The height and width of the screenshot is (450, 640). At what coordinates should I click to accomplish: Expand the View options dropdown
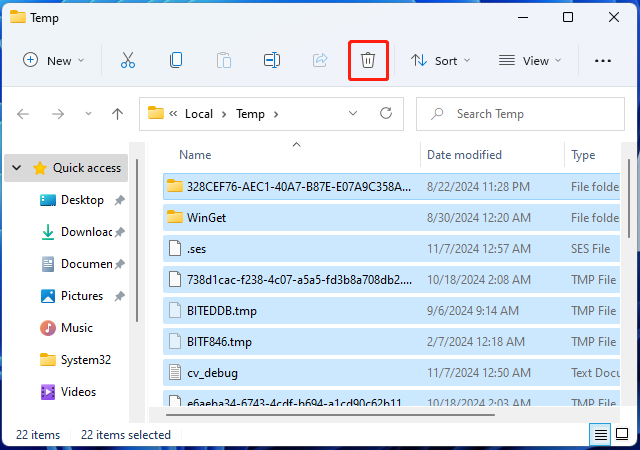pos(530,60)
